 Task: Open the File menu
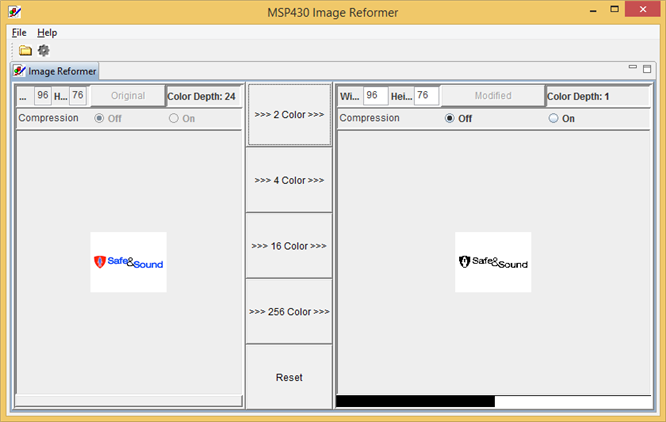[19, 33]
